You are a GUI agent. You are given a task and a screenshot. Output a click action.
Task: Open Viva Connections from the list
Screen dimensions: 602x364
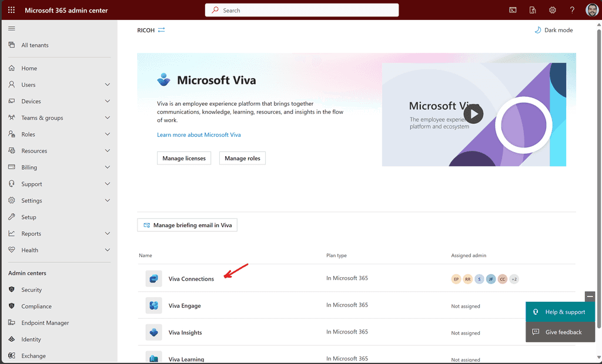click(191, 279)
